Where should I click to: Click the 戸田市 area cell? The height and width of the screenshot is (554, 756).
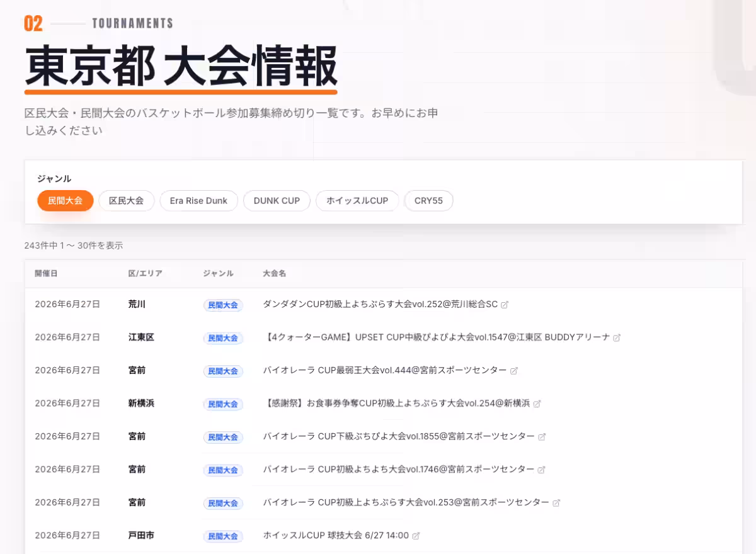[141, 535]
